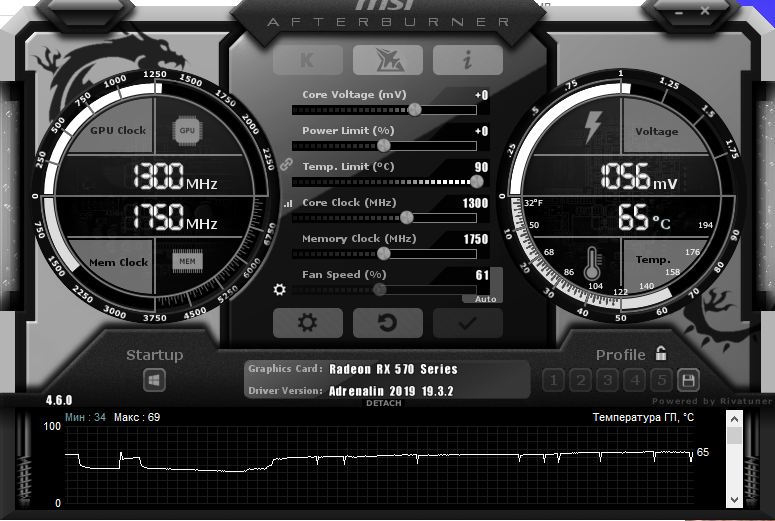Image resolution: width=775 pixels, height=521 pixels.
Task: Minimize the Afterburner window
Action: [679, 12]
